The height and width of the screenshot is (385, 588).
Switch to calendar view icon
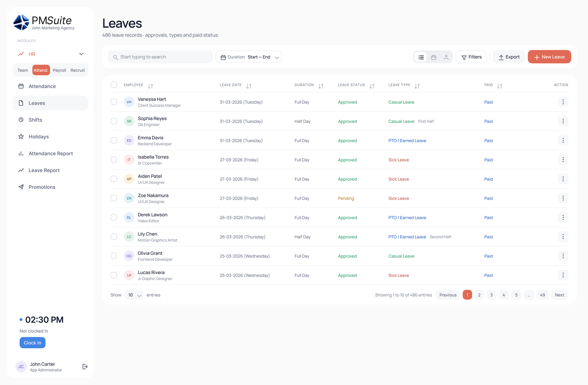[434, 57]
